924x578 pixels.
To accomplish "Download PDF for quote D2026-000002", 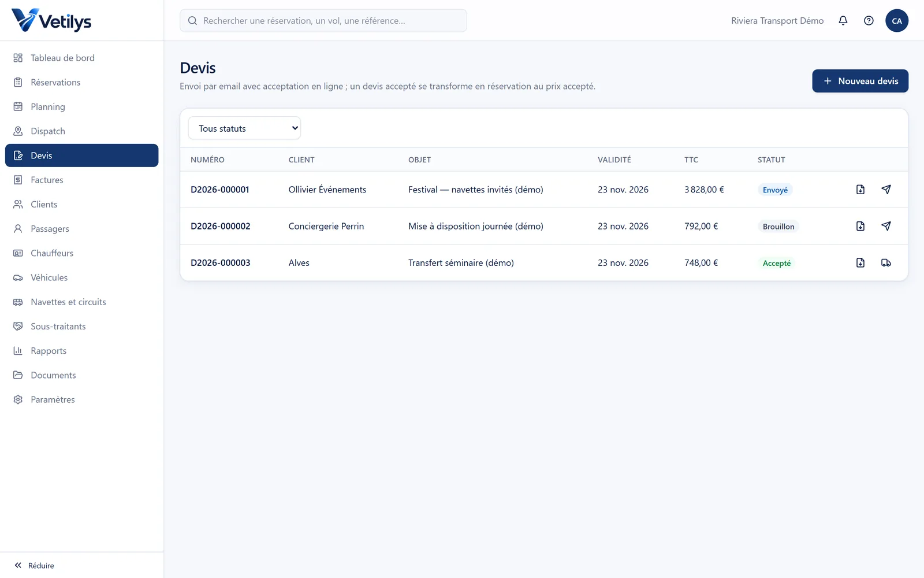I will pyautogui.click(x=860, y=226).
